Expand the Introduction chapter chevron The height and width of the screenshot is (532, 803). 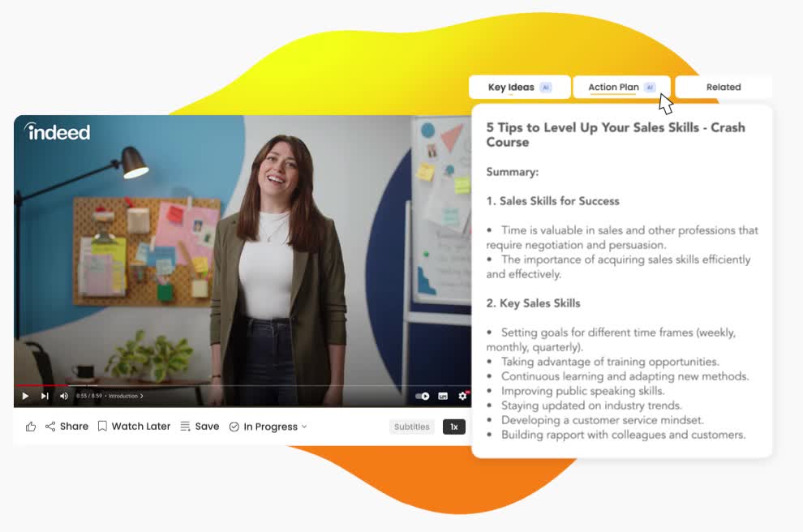(141, 397)
